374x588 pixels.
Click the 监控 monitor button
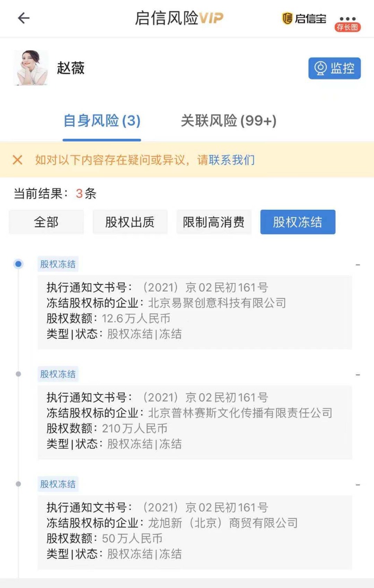click(x=335, y=68)
